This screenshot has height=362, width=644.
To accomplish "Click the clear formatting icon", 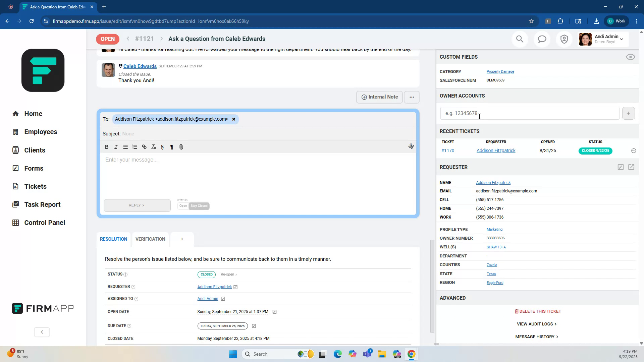I will (x=154, y=147).
